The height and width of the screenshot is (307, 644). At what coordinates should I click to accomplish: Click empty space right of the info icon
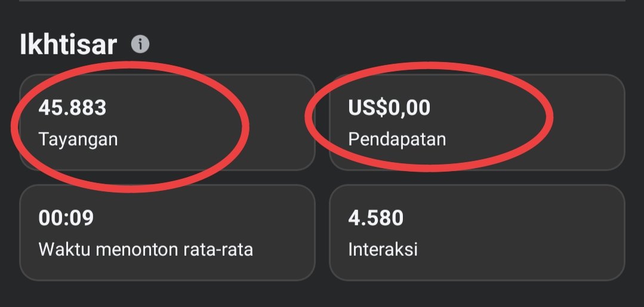358,45
